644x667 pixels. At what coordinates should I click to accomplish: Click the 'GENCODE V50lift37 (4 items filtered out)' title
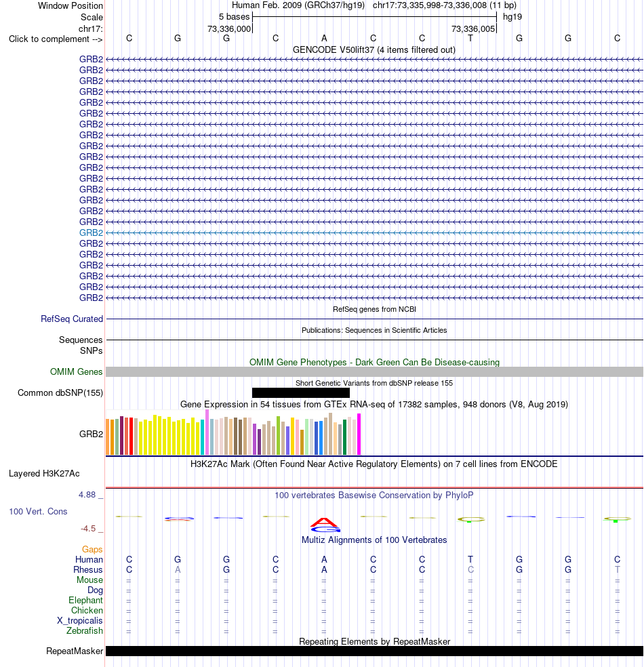point(374,49)
